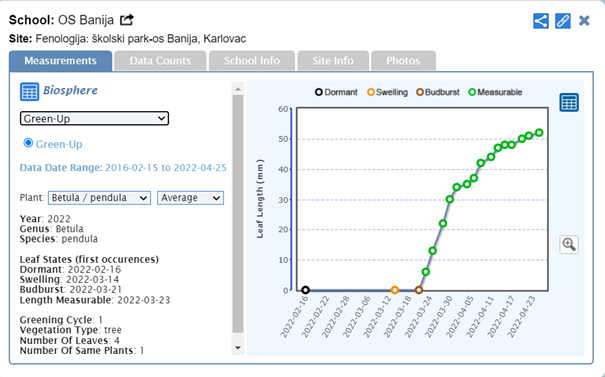Screen dimensions: 605x377
Task: Click the blue share icon
Action: coord(541,21)
